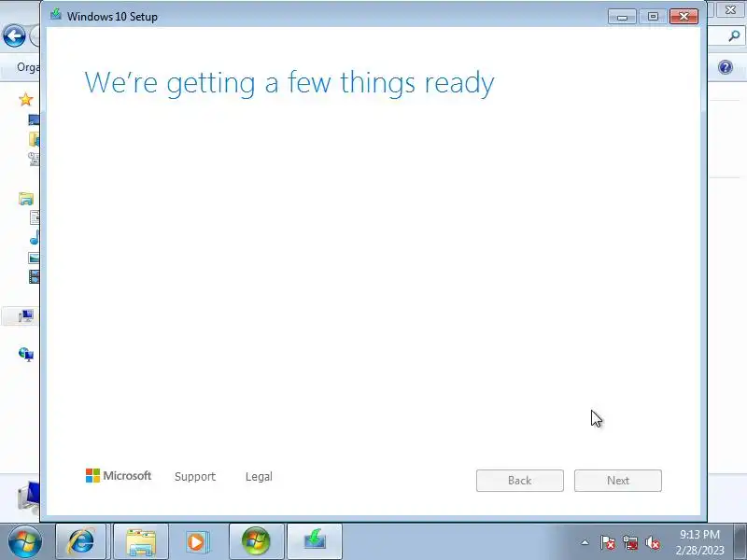Select the Documents library icon in Explorer
The height and width of the screenshot is (560, 747).
[x=35, y=217]
